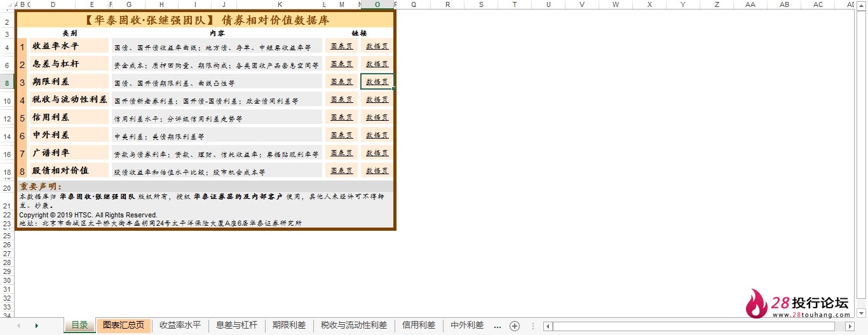Viewport: 868px width, 335px height.
Task: Open the 图表汇总页 sheet tab
Action: pos(124,325)
